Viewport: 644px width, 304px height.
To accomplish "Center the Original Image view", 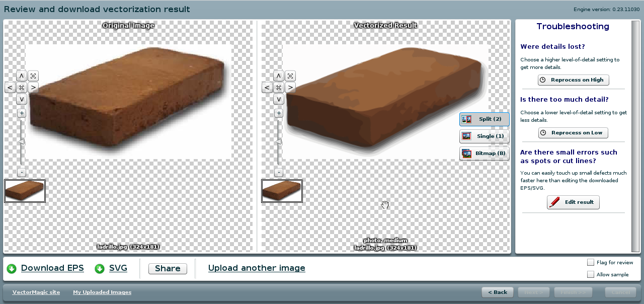I will [x=21, y=88].
